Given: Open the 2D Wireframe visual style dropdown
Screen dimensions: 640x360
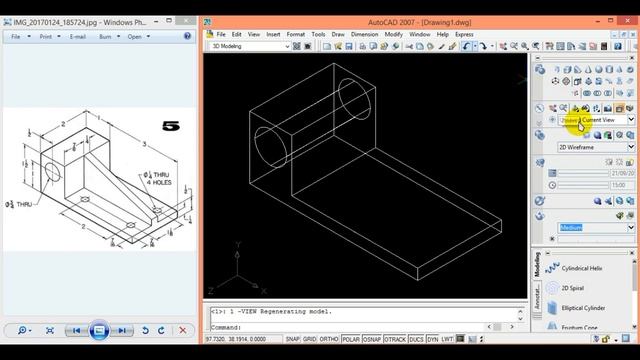Looking at the screenshot, I should [x=631, y=147].
